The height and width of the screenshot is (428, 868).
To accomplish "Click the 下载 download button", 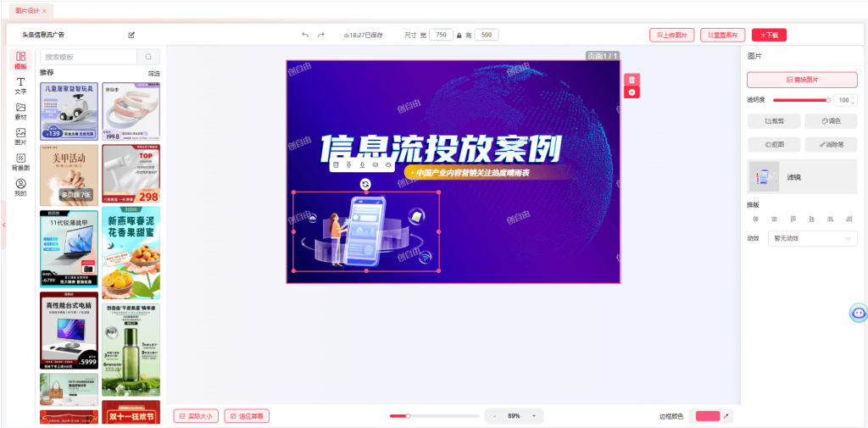I will point(769,35).
